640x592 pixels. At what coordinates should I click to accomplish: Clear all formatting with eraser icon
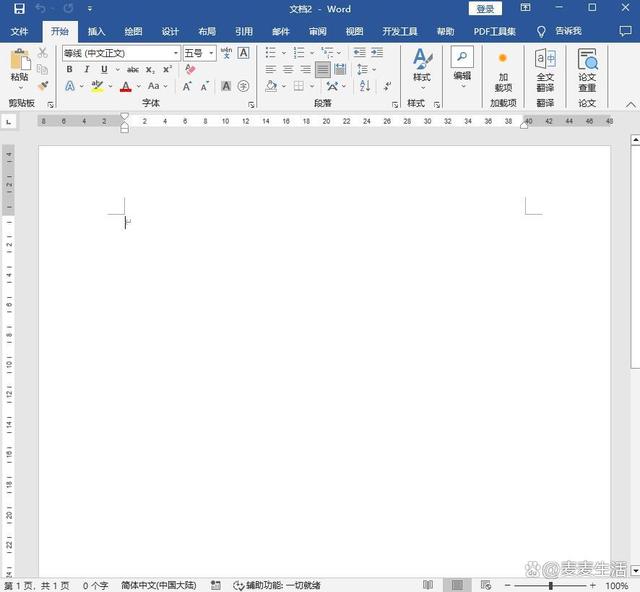click(190, 69)
